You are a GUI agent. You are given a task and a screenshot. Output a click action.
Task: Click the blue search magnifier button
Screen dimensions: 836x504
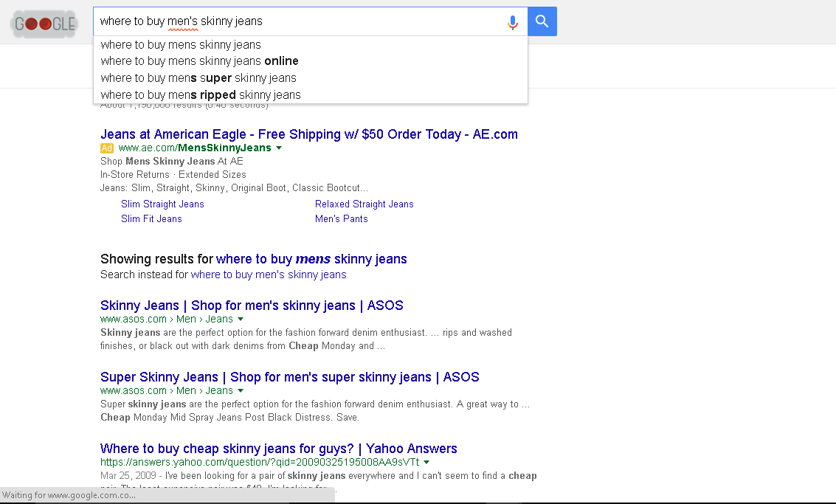pyautogui.click(x=542, y=21)
